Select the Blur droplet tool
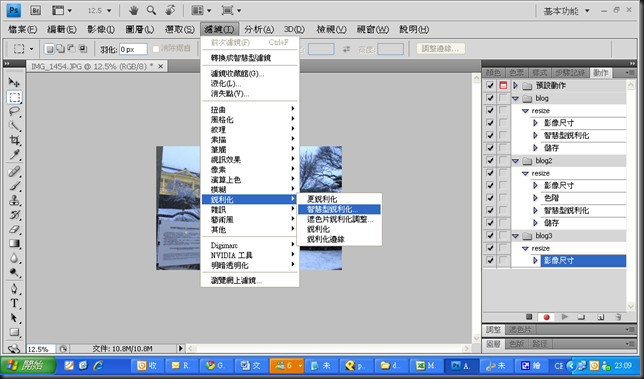 coord(14,258)
